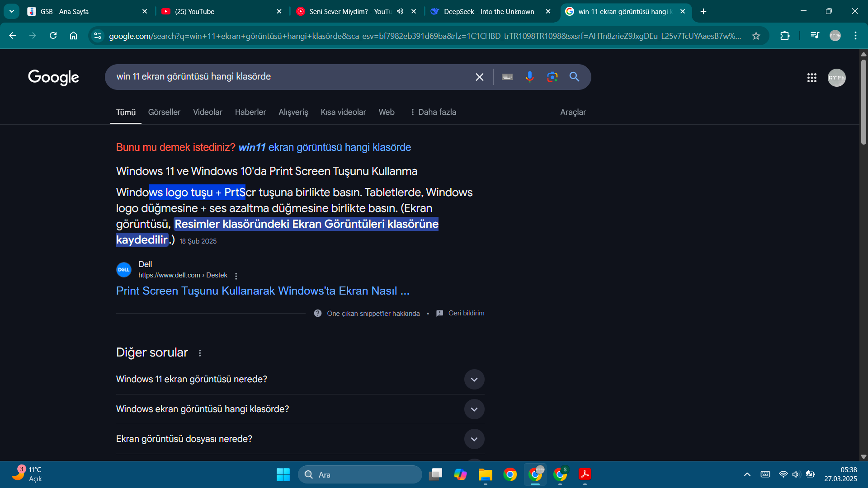
Task: Open the Dell site link above the result
Action: point(183,275)
